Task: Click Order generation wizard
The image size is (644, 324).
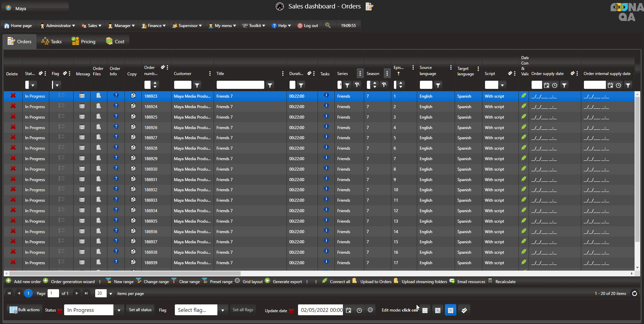Action: click(73, 282)
